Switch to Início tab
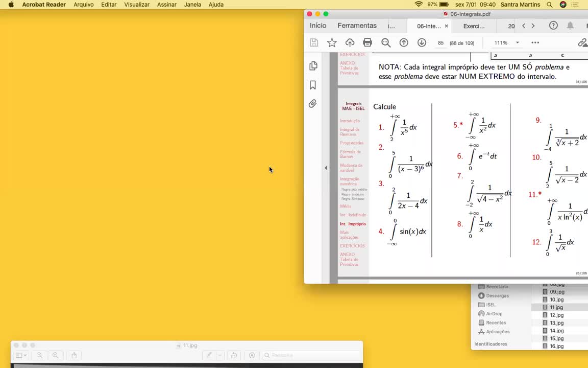This screenshot has height=368, width=588. pos(318,26)
